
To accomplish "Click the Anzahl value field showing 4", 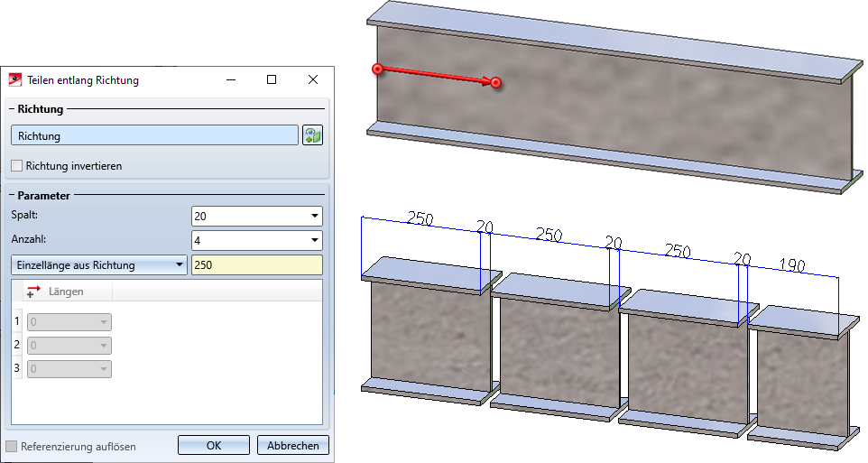I will coord(249,240).
